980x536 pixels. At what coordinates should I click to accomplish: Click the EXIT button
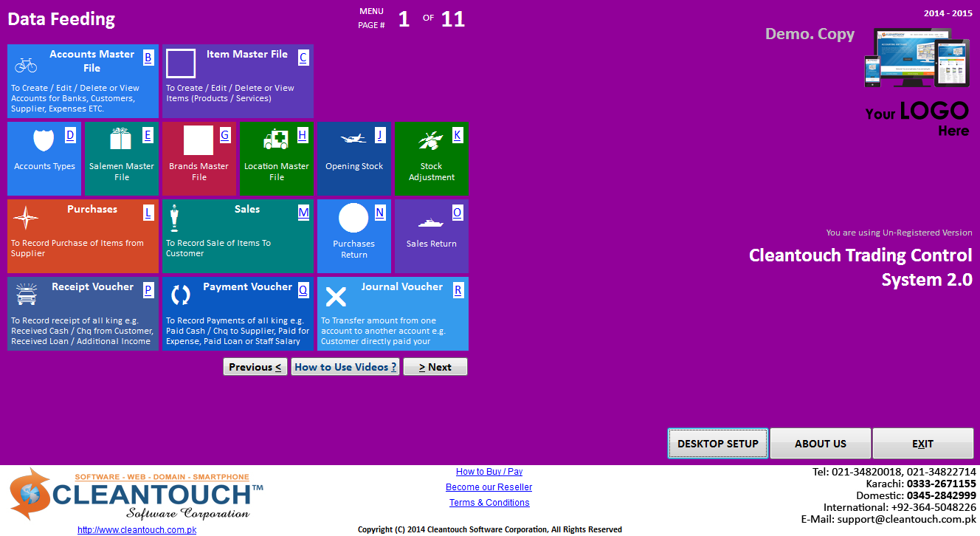click(x=922, y=444)
